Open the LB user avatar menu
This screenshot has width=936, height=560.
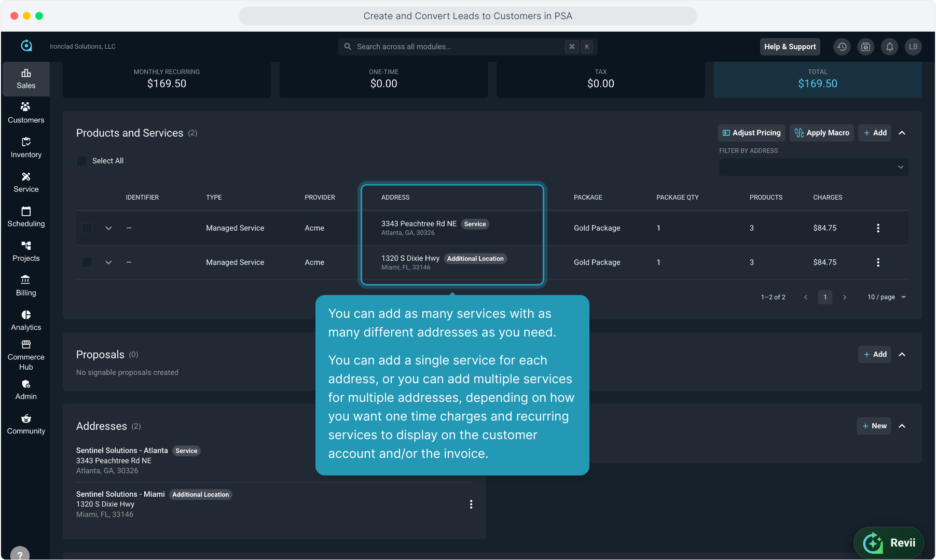click(913, 47)
